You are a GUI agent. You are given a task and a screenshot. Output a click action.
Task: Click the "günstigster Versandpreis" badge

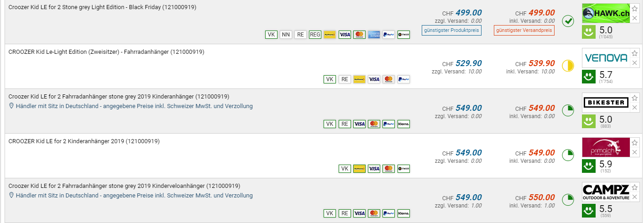[524, 31]
